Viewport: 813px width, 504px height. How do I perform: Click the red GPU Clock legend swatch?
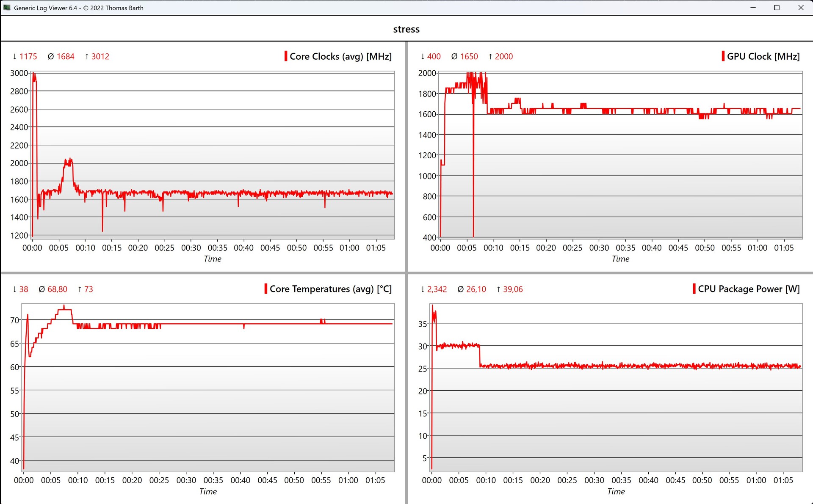pos(723,56)
